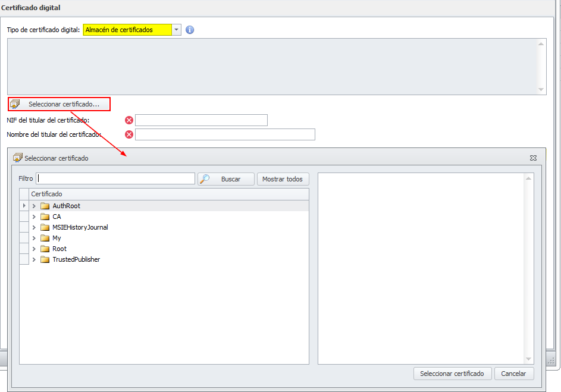
Task: Click the NIF del titular input field
Action: point(201,120)
